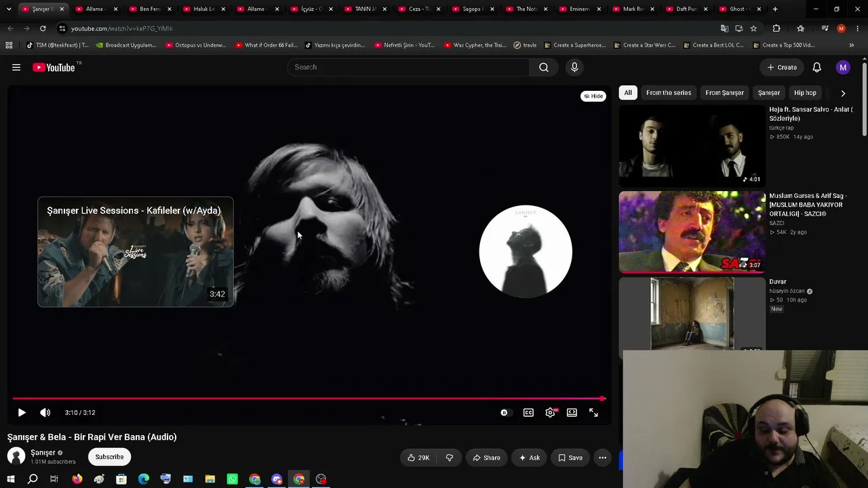Image resolution: width=868 pixels, height=488 pixels.
Task: Open the Windows Start menu
Action: pos(10,479)
